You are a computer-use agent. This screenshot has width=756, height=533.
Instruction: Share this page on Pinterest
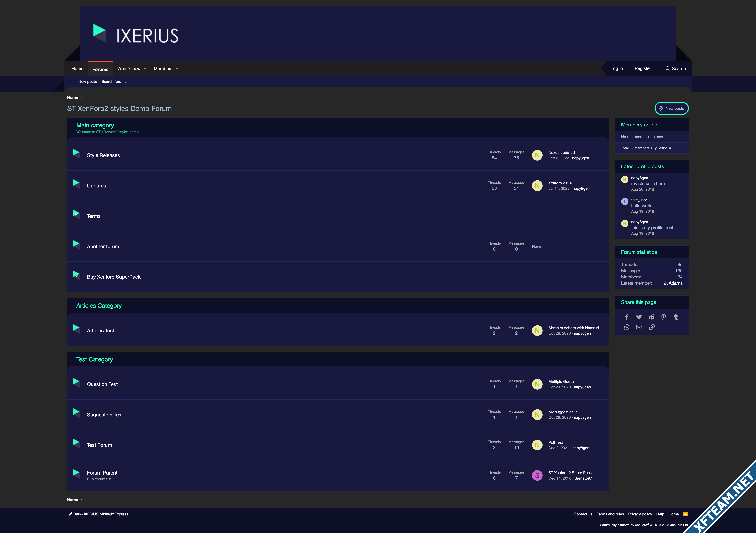coord(664,317)
